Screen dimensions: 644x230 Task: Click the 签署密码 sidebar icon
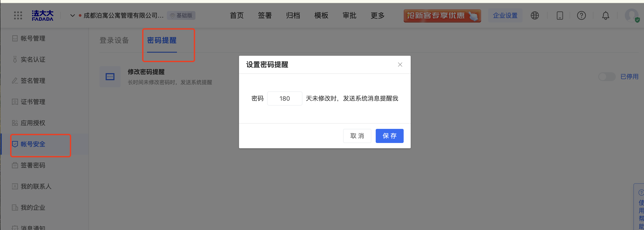pos(15,165)
